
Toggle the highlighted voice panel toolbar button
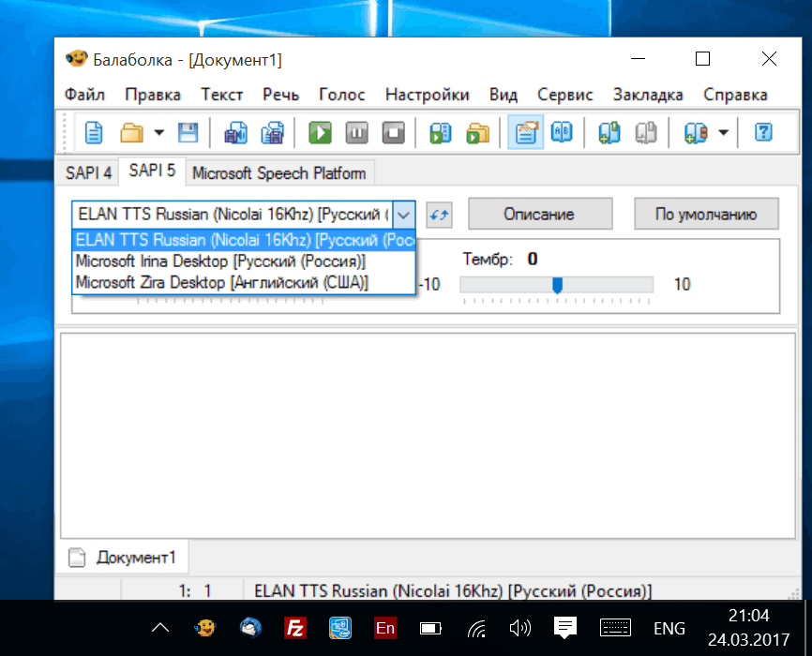point(525,133)
